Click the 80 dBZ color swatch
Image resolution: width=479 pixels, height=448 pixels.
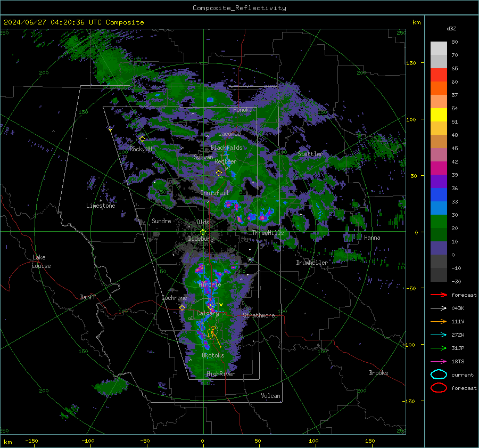439,48
